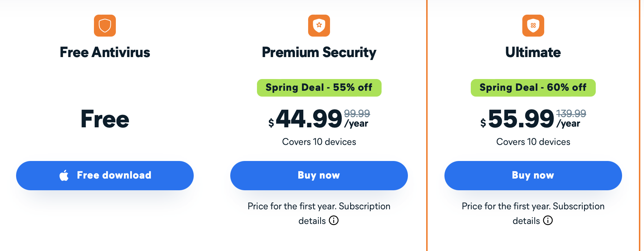This screenshot has height=251, width=644.
Task: Select the Free Antivirus plan icon badge
Action: pyautogui.click(x=105, y=26)
